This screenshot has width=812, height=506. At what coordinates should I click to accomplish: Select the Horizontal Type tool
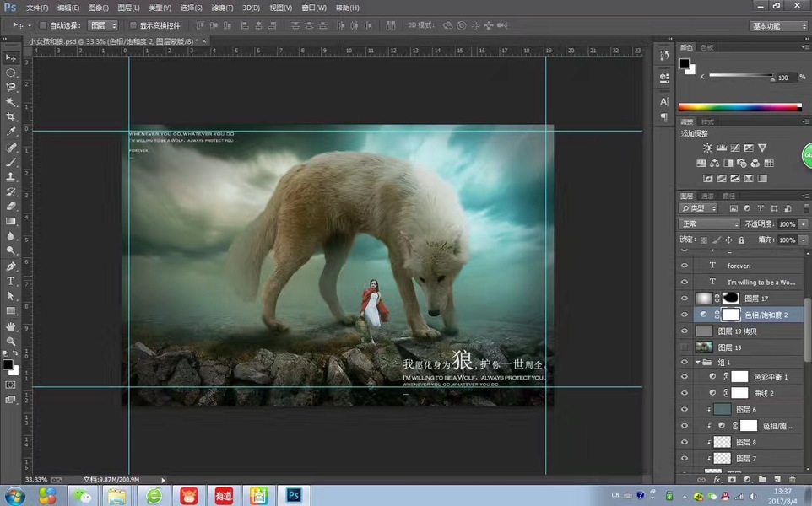coord(11,281)
